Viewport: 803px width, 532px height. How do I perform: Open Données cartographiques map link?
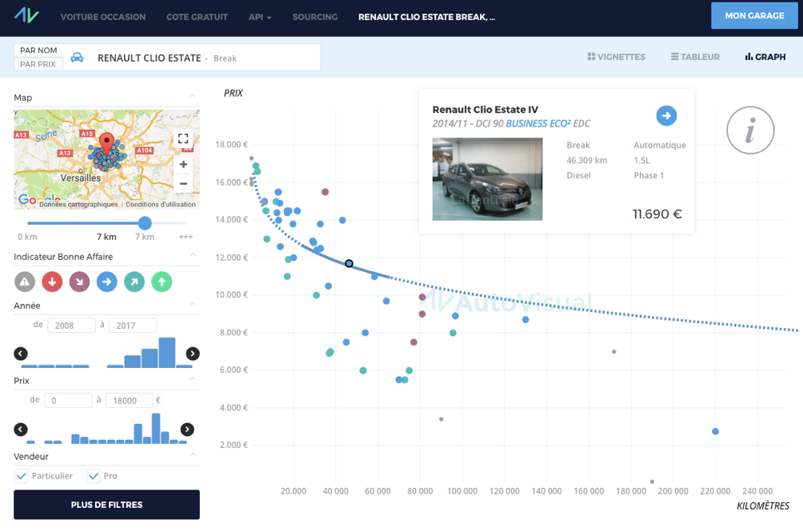[x=78, y=204]
